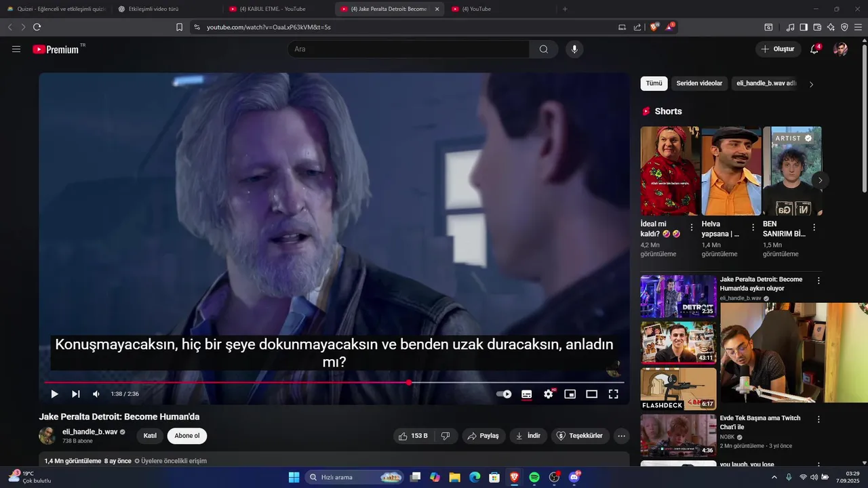Open the 43:11 video thumbnail
This screenshot has height=488, width=868.
(678, 343)
